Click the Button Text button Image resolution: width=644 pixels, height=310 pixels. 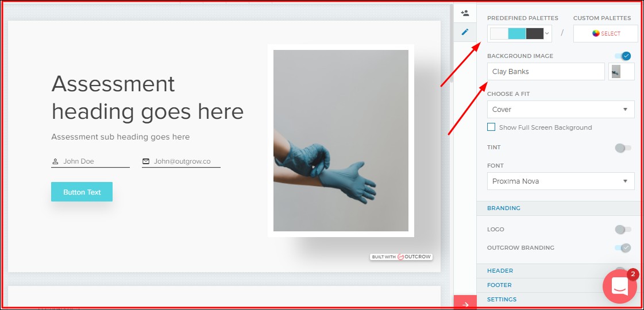82,192
